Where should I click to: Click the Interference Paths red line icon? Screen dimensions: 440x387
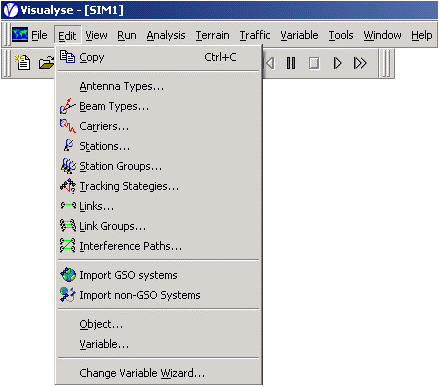tap(68, 245)
